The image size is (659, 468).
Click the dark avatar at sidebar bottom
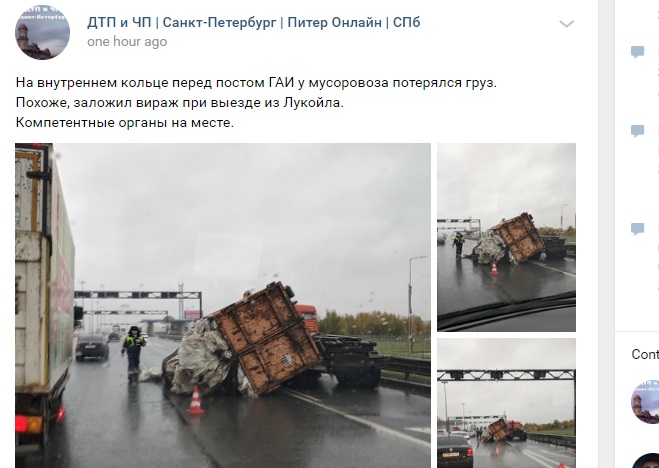click(x=646, y=461)
